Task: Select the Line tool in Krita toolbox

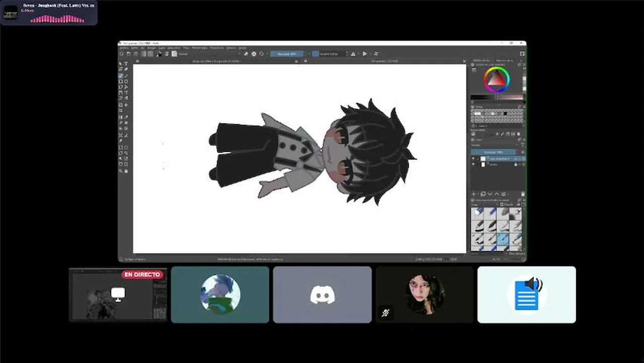Action: click(x=126, y=76)
